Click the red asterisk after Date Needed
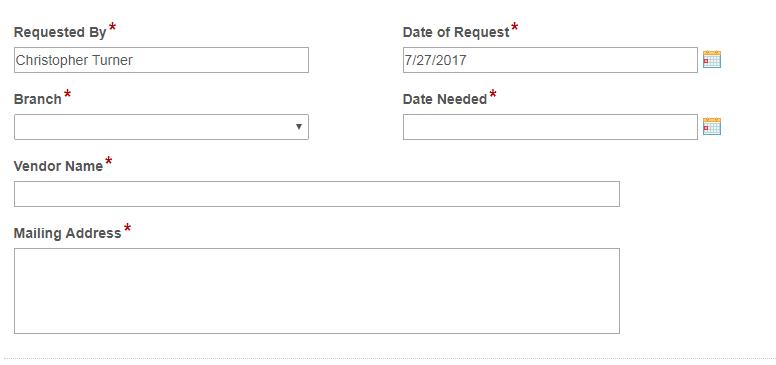 [493, 94]
